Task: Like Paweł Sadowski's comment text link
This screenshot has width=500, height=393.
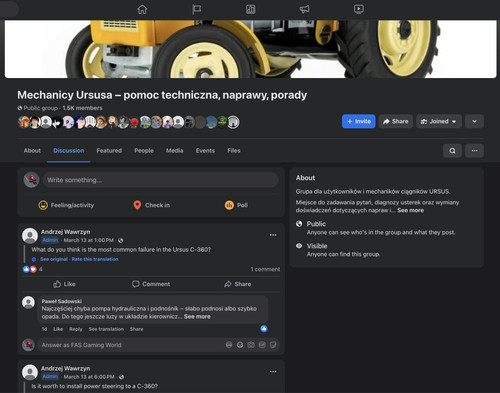Action: click(x=58, y=329)
